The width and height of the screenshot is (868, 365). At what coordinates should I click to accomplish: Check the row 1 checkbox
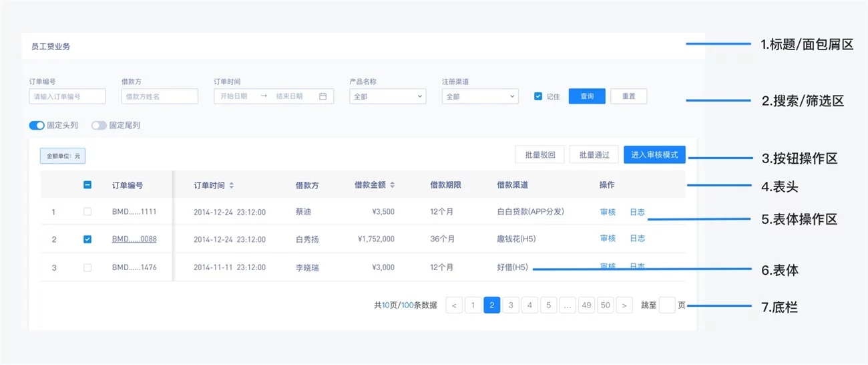point(87,212)
